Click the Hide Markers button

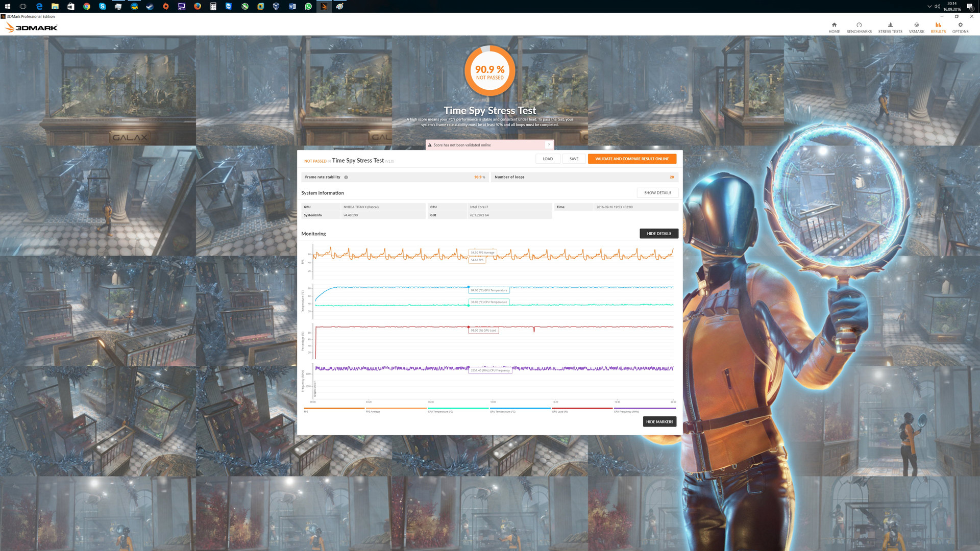tap(659, 422)
